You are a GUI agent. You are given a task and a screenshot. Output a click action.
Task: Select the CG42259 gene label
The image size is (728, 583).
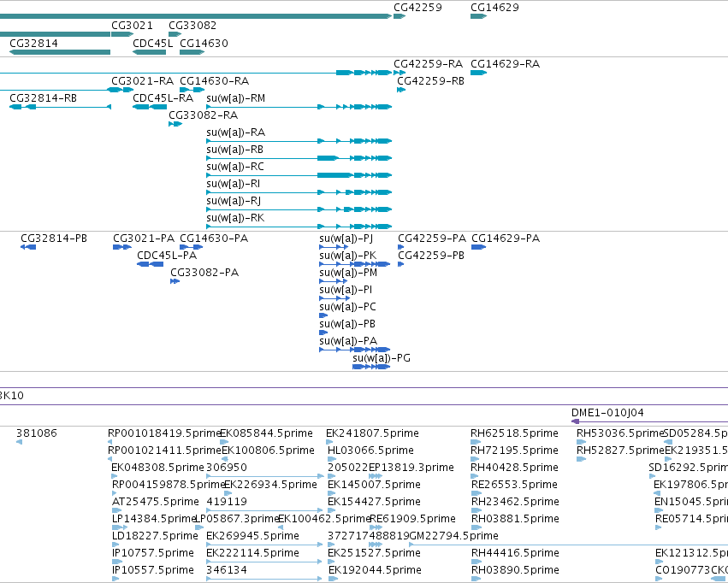tap(417, 8)
